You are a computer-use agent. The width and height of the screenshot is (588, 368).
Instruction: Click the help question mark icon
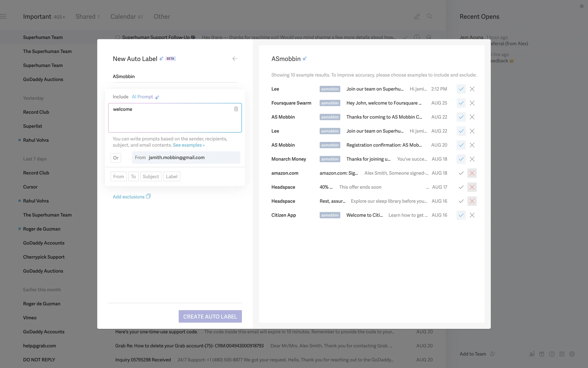click(552, 354)
